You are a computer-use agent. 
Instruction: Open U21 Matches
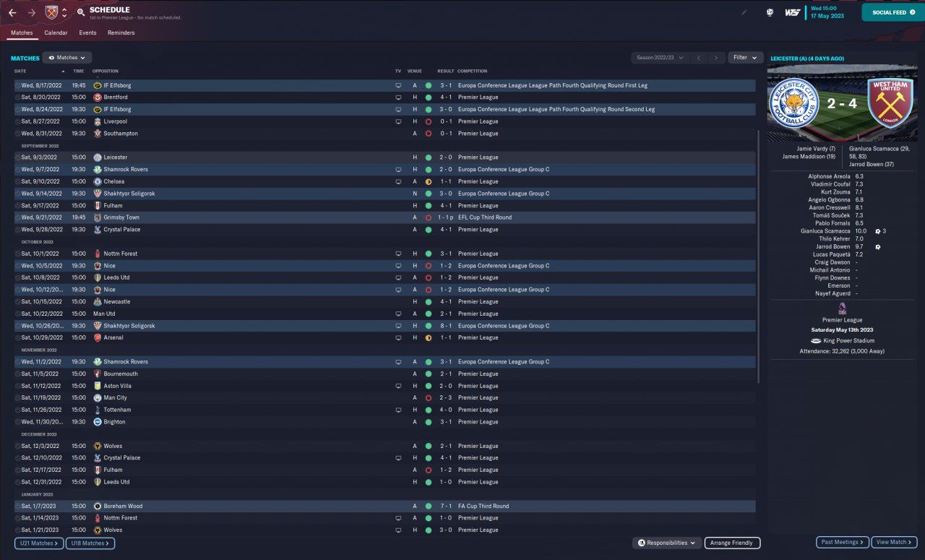[39, 543]
